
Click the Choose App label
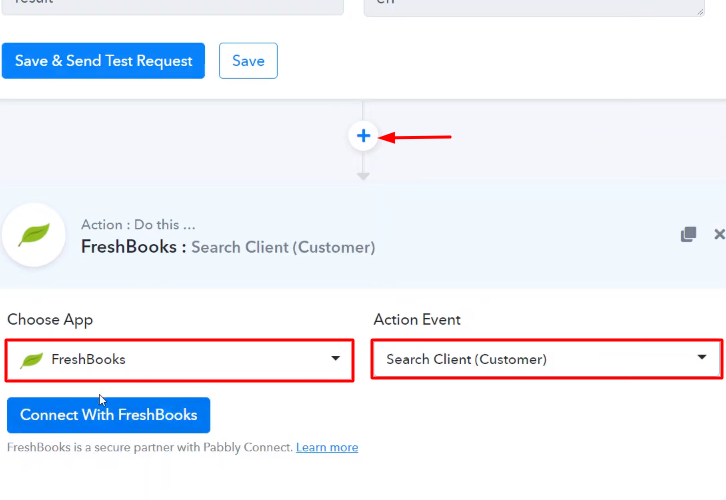[50, 319]
